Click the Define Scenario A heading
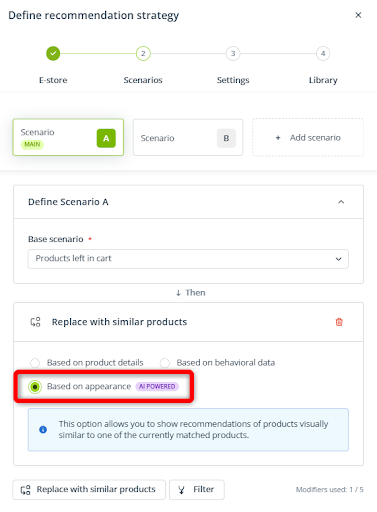Image resolution: width=377 pixels, height=512 pixels. [x=68, y=202]
